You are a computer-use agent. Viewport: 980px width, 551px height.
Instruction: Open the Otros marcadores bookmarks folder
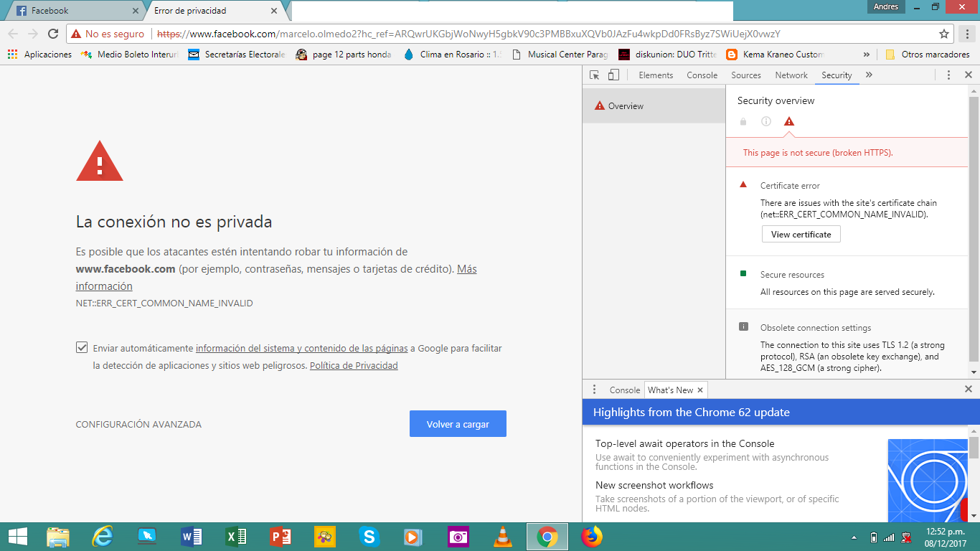(x=928, y=55)
